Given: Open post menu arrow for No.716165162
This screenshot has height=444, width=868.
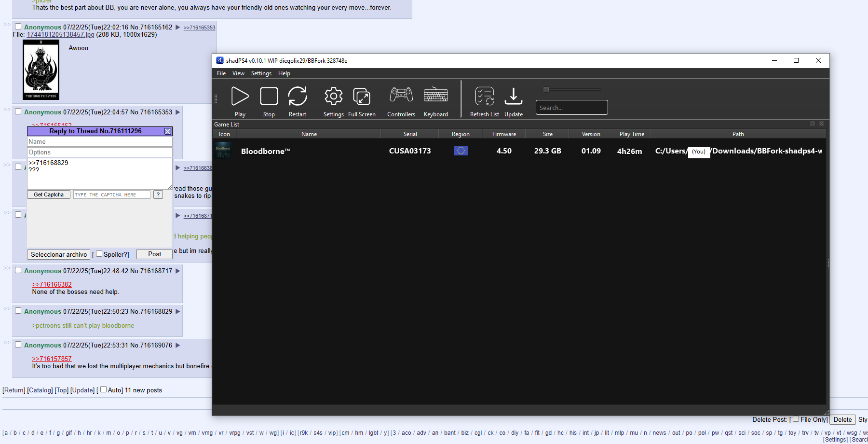Looking at the screenshot, I should tap(177, 28).
